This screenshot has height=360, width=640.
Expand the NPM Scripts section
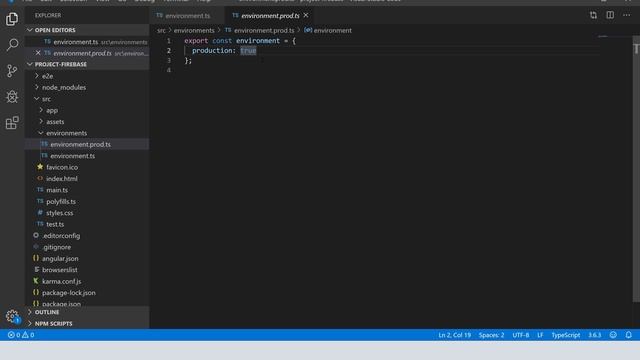pyautogui.click(x=87, y=323)
